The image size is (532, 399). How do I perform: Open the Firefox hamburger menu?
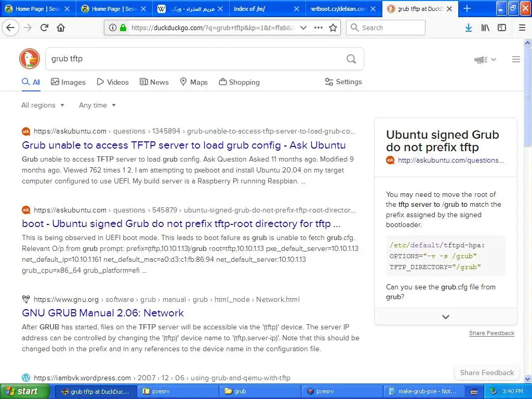(x=522, y=28)
